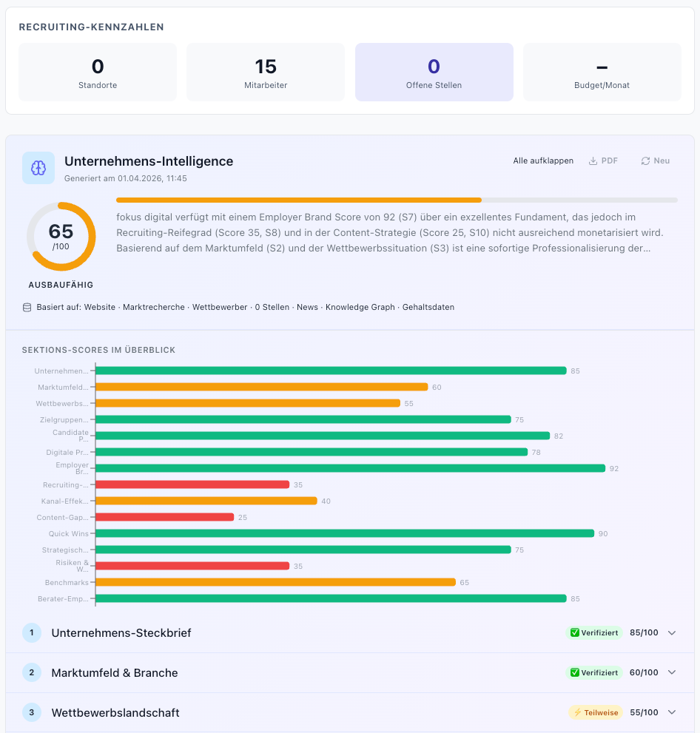Click the Employer Brand bar showing 92
This screenshot has height=733, width=700.
tap(351, 468)
